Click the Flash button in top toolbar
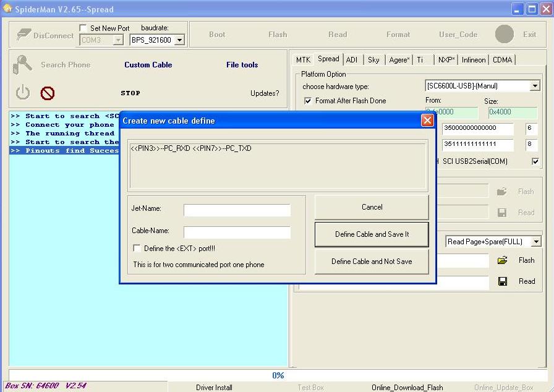Image resolution: width=554 pixels, height=392 pixels. tap(278, 34)
